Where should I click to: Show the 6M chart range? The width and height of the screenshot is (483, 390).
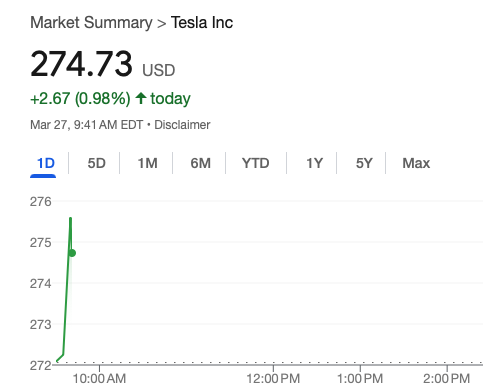coord(200,163)
